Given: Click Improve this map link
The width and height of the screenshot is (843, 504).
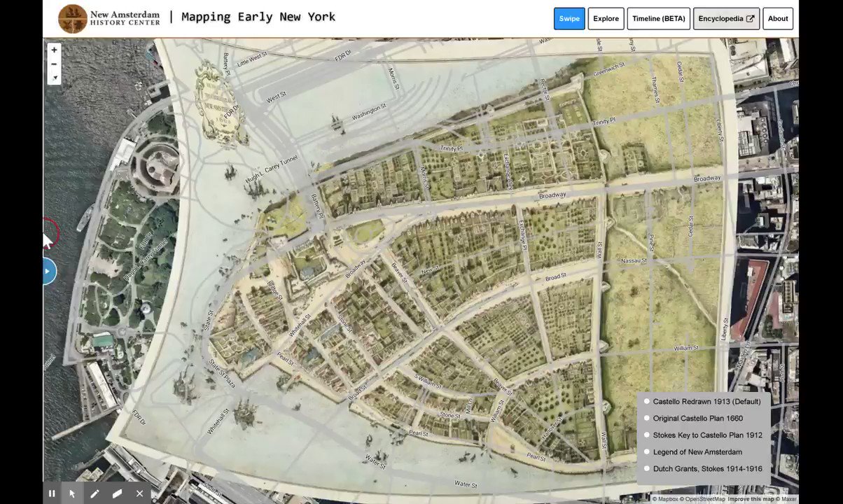Looking at the screenshot, I should [752, 500].
